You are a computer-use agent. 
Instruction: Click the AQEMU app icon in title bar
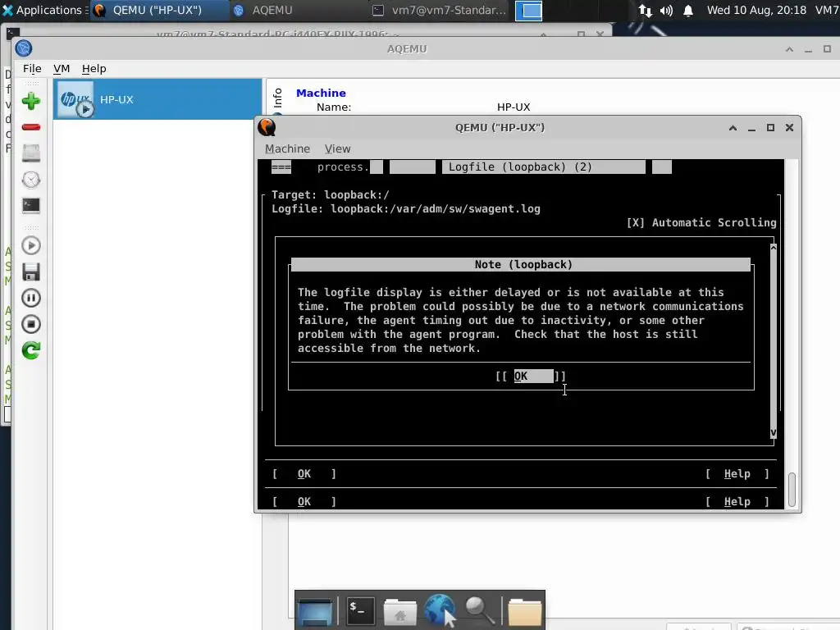tap(24, 48)
